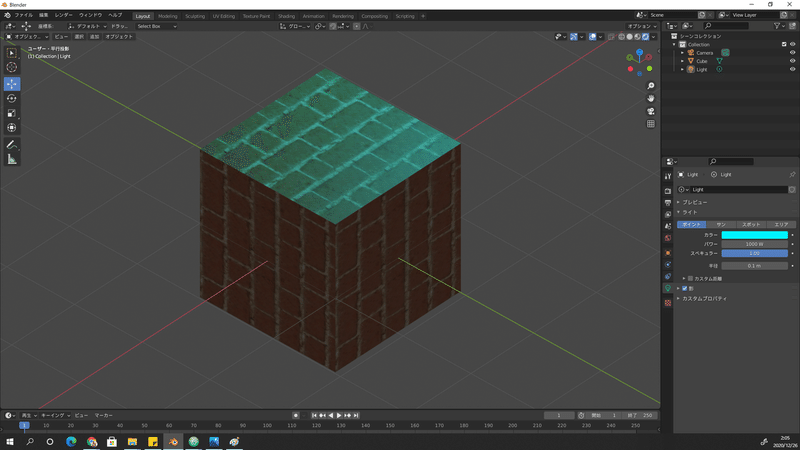Activate the Rotate tool
This screenshot has width=800, height=450.
coord(12,98)
